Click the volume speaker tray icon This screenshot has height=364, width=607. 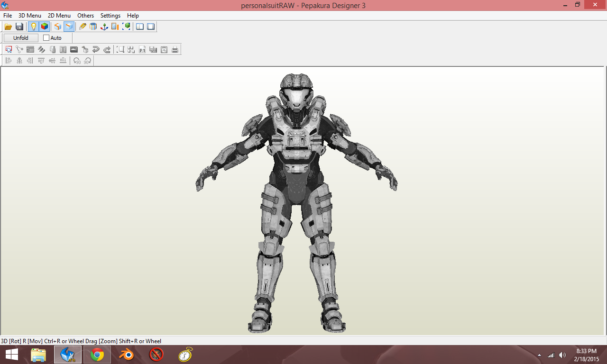[562, 355]
